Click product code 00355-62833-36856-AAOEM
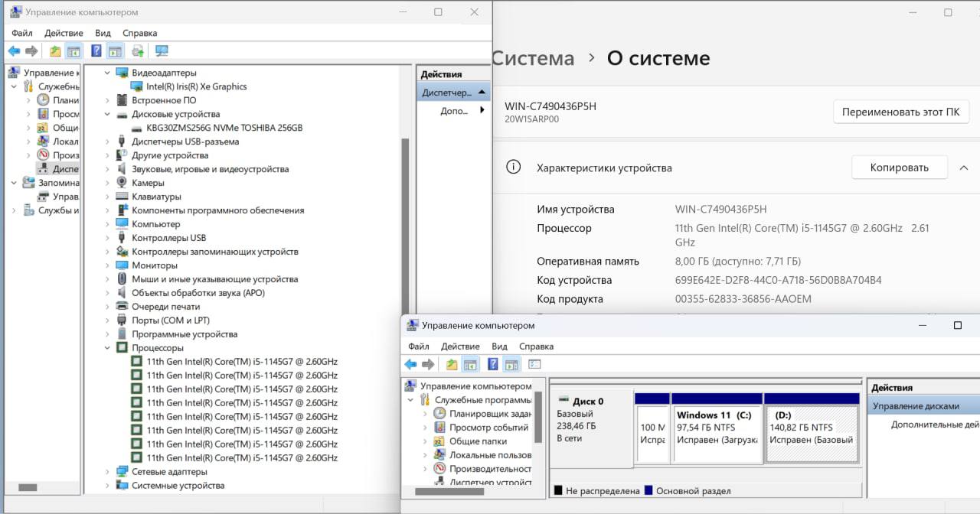This screenshot has width=980, height=514. pyautogui.click(x=743, y=299)
